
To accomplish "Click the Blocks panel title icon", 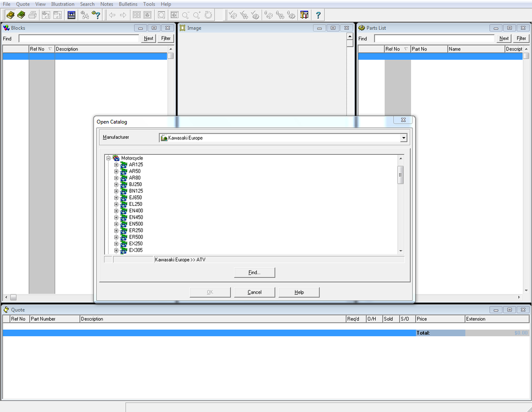I will click(x=6, y=28).
